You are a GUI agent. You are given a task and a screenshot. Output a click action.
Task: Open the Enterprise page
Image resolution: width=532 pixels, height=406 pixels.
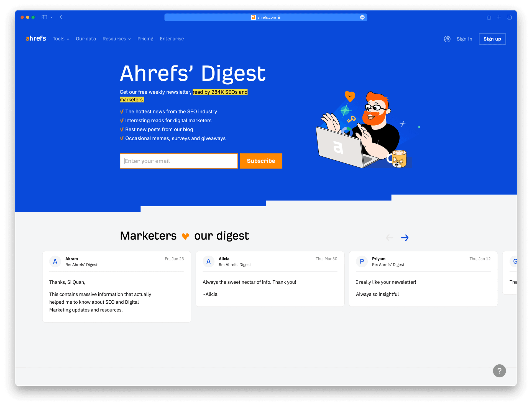click(172, 39)
